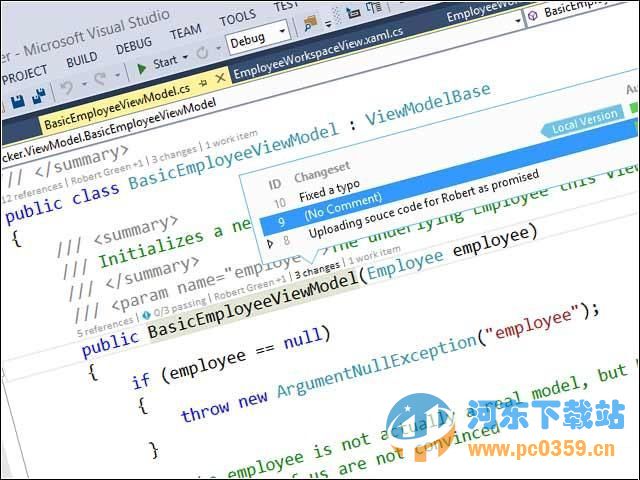Click the Undo arrow icon
This screenshot has width=640, height=480.
(x=67, y=87)
